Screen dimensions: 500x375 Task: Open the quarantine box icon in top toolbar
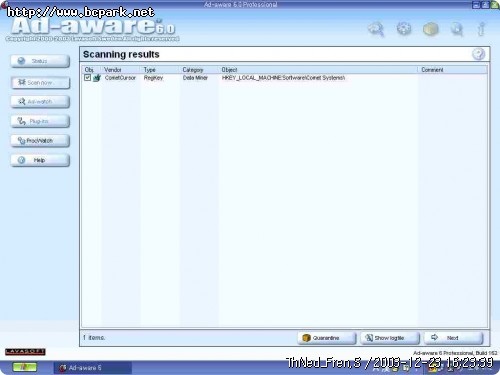(x=430, y=29)
